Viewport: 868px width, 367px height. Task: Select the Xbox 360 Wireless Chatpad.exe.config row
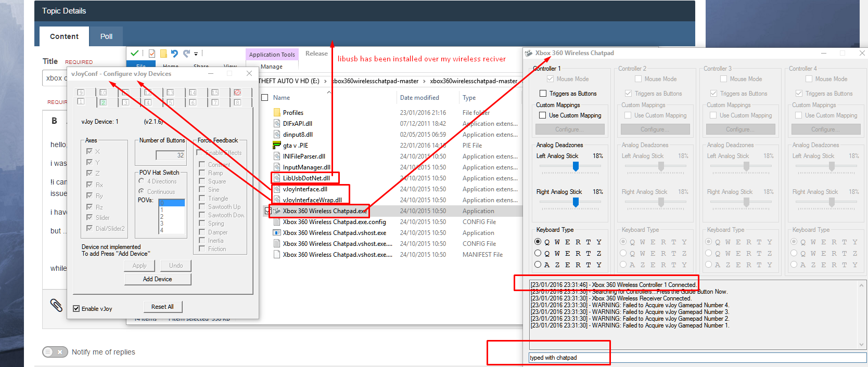[391, 222]
